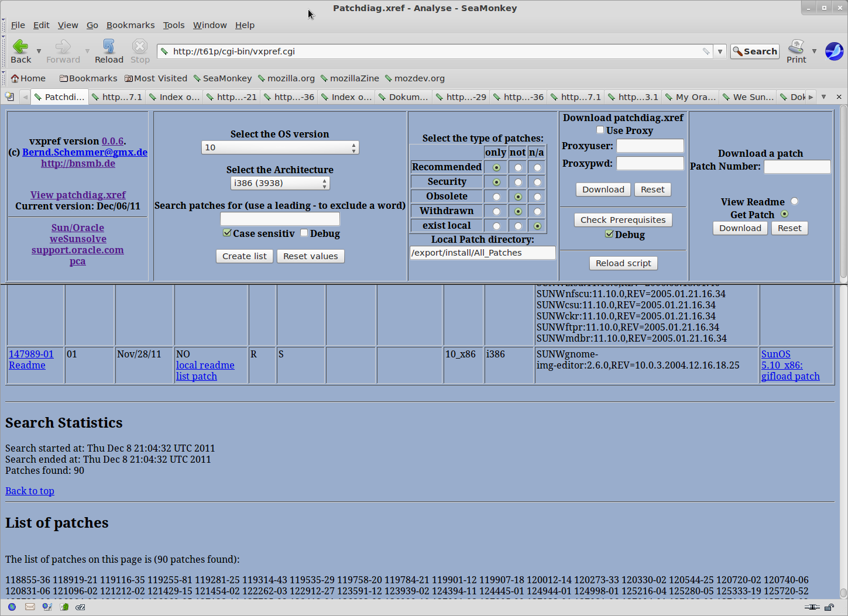Image resolution: width=848 pixels, height=616 pixels.
Task: Go back using the green Back arrow
Action: 20,51
